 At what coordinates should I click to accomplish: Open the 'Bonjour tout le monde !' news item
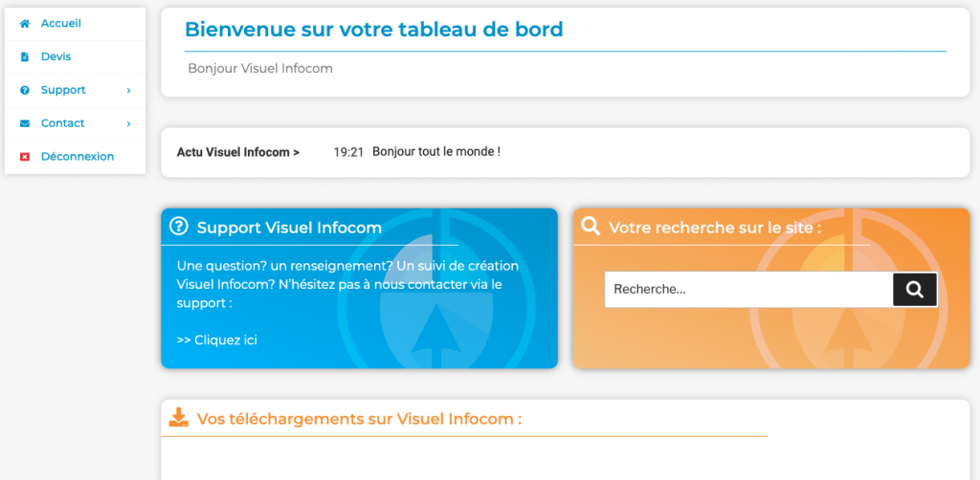436,152
